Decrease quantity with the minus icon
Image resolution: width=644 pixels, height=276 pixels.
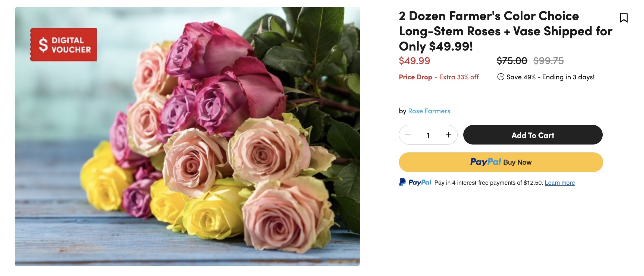coord(408,135)
